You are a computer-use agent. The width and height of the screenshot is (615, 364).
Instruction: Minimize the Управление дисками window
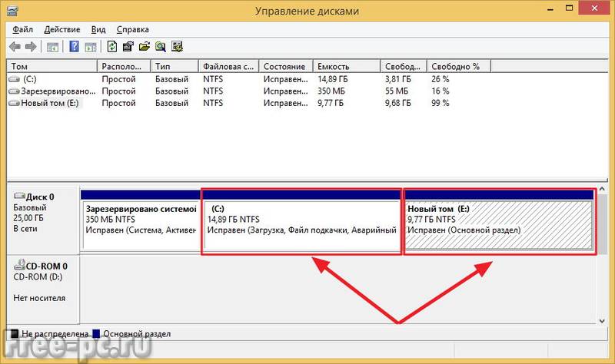550,8
